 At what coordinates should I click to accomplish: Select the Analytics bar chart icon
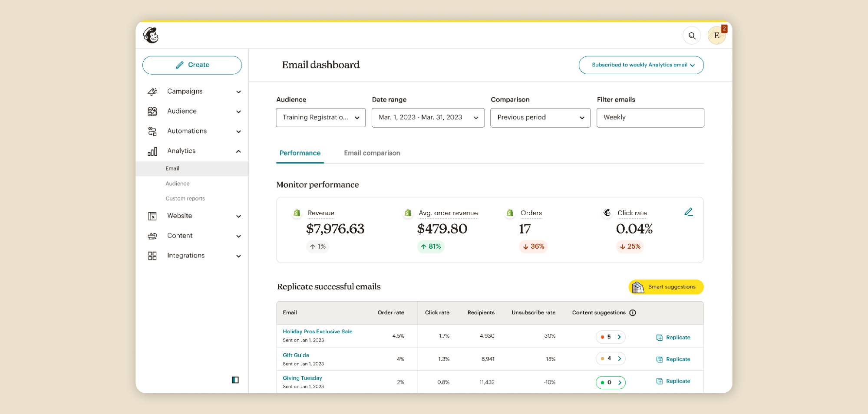tap(152, 151)
